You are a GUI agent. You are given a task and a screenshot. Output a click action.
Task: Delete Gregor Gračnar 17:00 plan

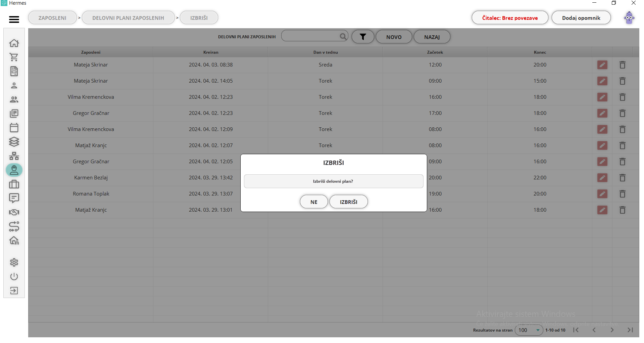(x=622, y=113)
